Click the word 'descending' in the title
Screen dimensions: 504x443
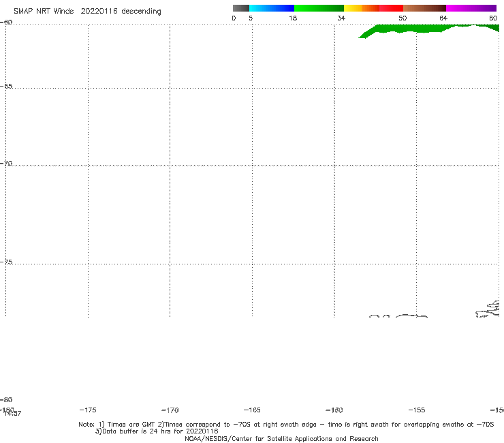[x=141, y=12]
